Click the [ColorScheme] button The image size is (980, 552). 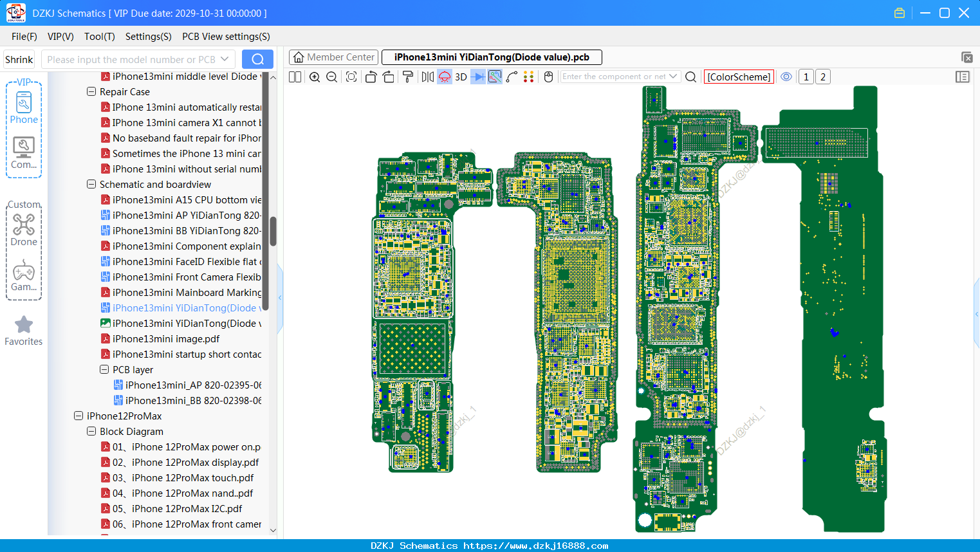[x=739, y=77]
